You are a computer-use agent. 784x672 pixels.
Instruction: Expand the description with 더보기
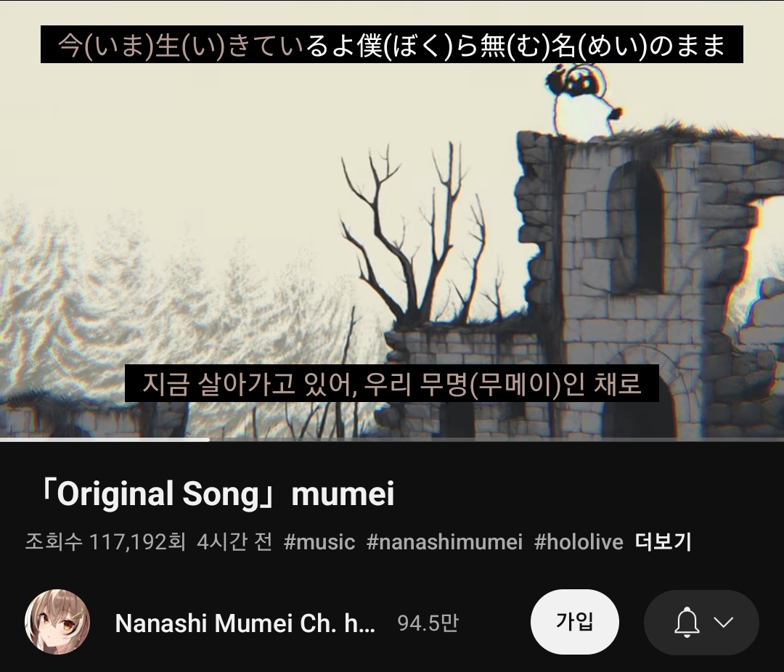663,542
